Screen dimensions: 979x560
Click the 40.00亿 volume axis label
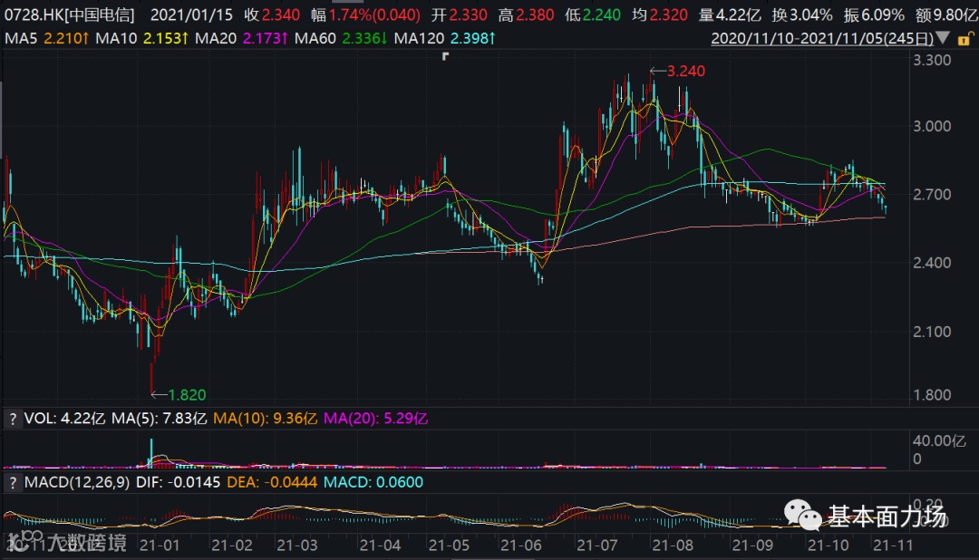pyautogui.click(x=939, y=440)
